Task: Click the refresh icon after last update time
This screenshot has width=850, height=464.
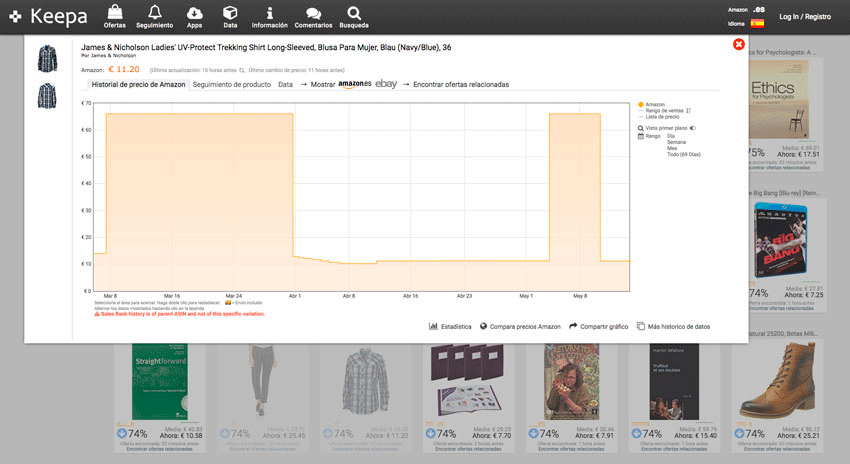Action: pyautogui.click(x=242, y=70)
